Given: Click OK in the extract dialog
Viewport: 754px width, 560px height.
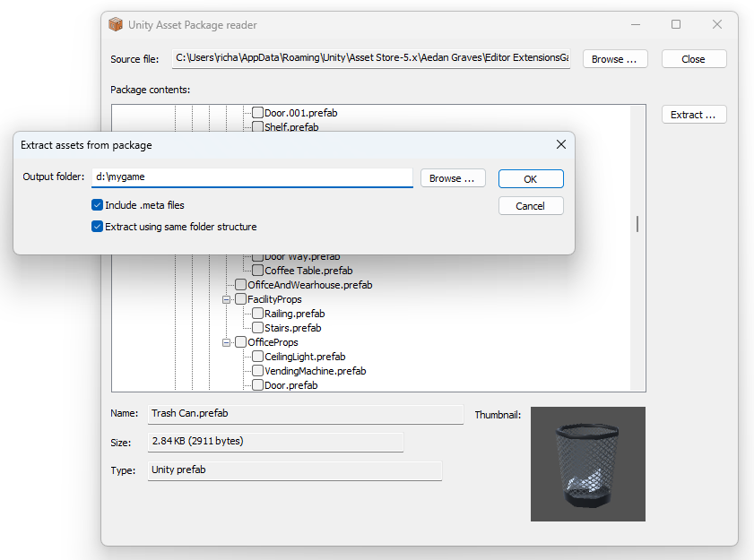Looking at the screenshot, I should pos(531,179).
